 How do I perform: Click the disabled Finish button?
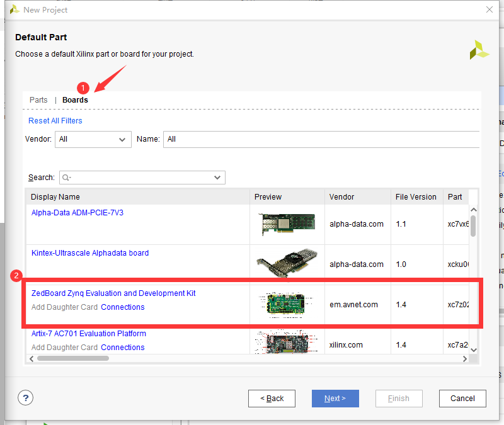pos(399,399)
